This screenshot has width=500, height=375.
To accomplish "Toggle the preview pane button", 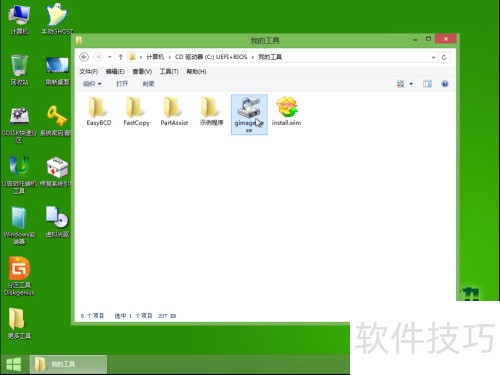I will click(427, 84).
